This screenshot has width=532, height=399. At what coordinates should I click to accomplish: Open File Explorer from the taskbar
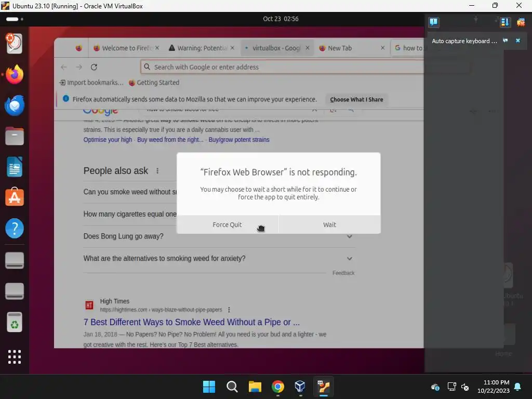click(x=255, y=387)
